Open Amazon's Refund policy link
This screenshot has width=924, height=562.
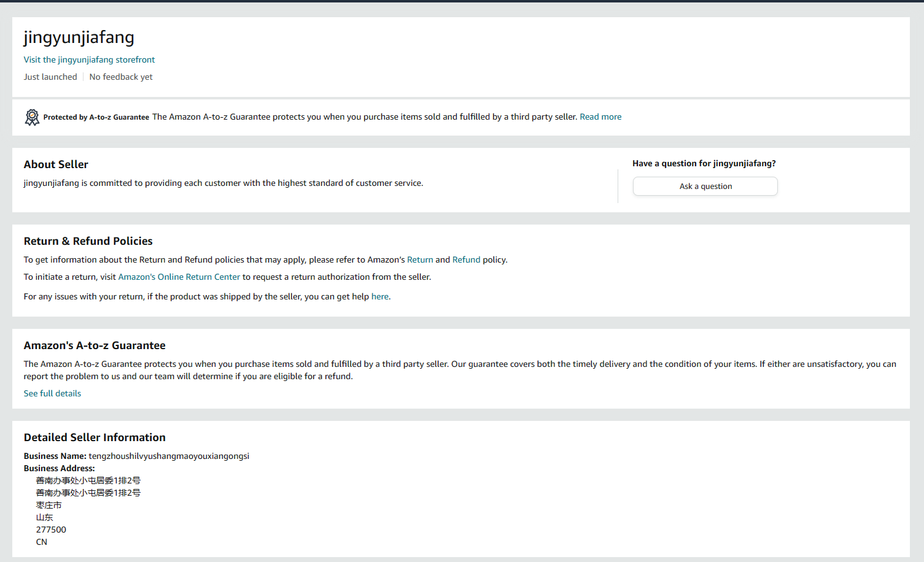[x=466, y=260]
